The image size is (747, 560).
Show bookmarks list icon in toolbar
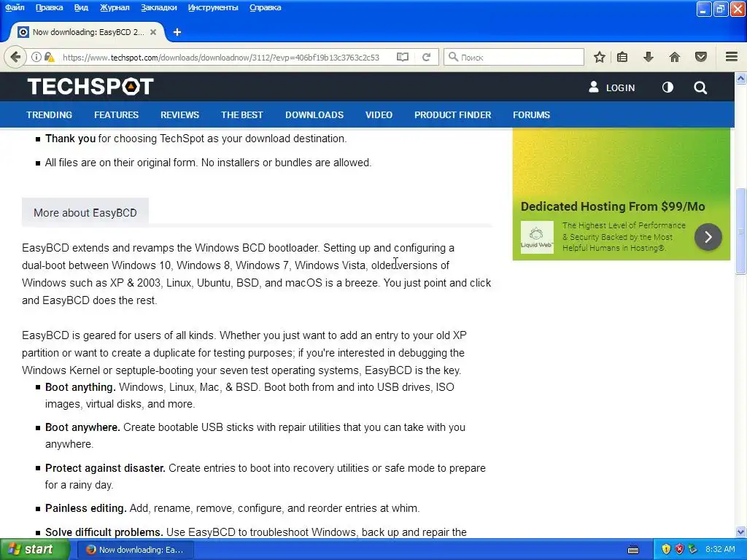[x=622, y=57]
